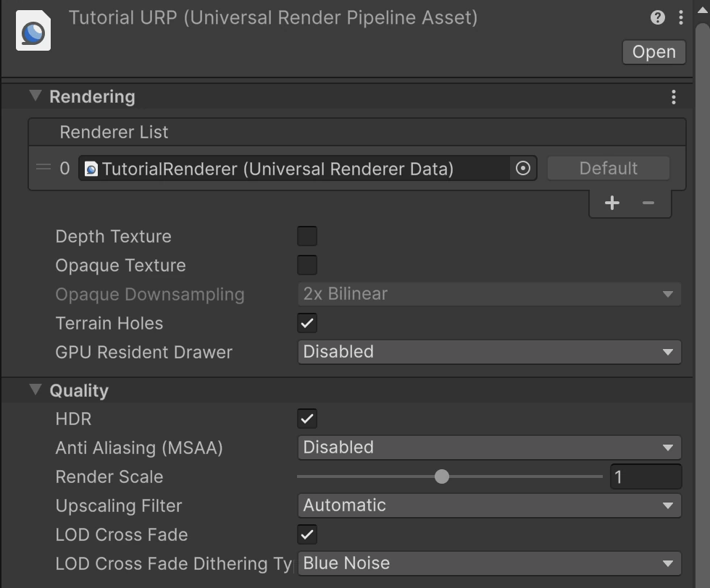This screenshot has width=710, height=588.
Task: Collapse the Quality section
Action: [x=35, y=390]
